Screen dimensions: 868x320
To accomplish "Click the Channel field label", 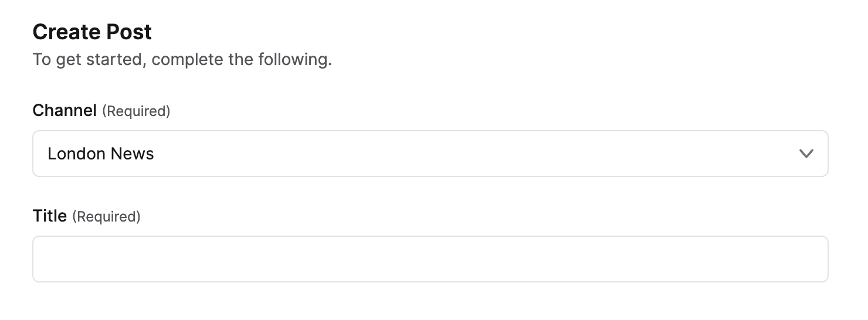I will [65, 110].
